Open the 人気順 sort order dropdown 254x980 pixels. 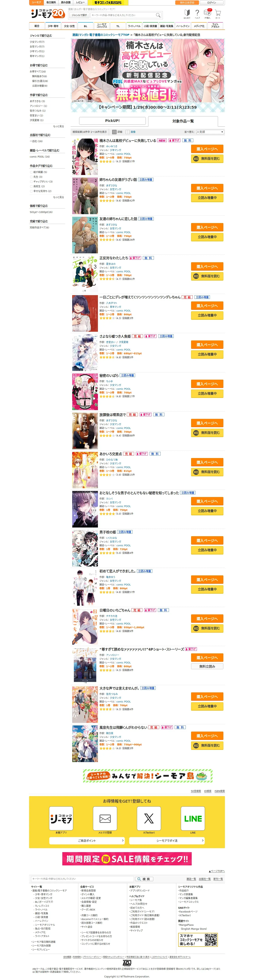[210, 132]
